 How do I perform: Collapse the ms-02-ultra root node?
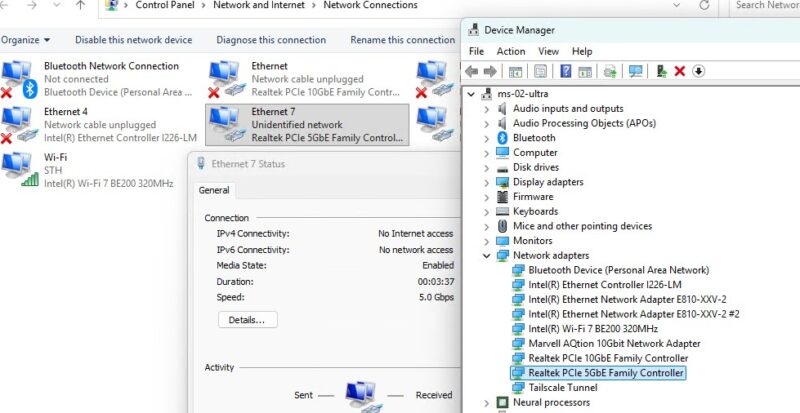click(471, 94)
